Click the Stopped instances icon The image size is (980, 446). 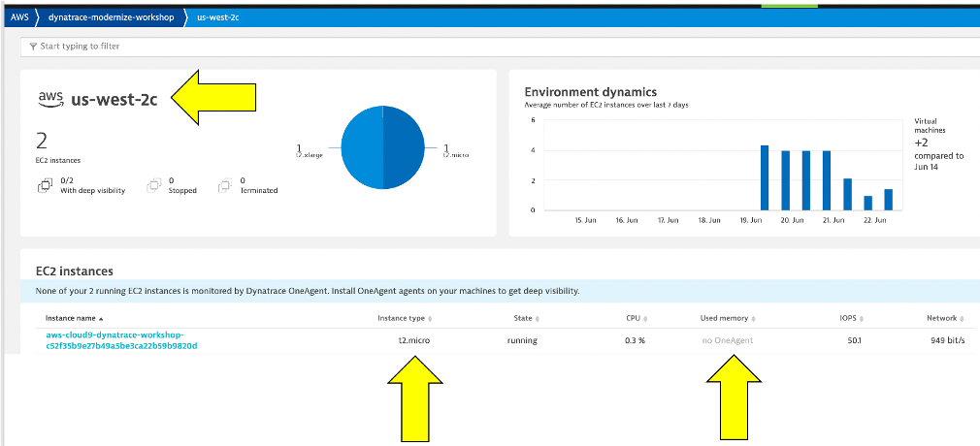coord(153,185)
